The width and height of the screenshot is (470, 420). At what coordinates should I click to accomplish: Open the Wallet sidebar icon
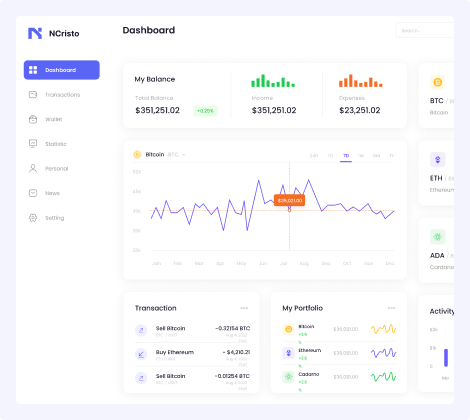pos(33,119)
